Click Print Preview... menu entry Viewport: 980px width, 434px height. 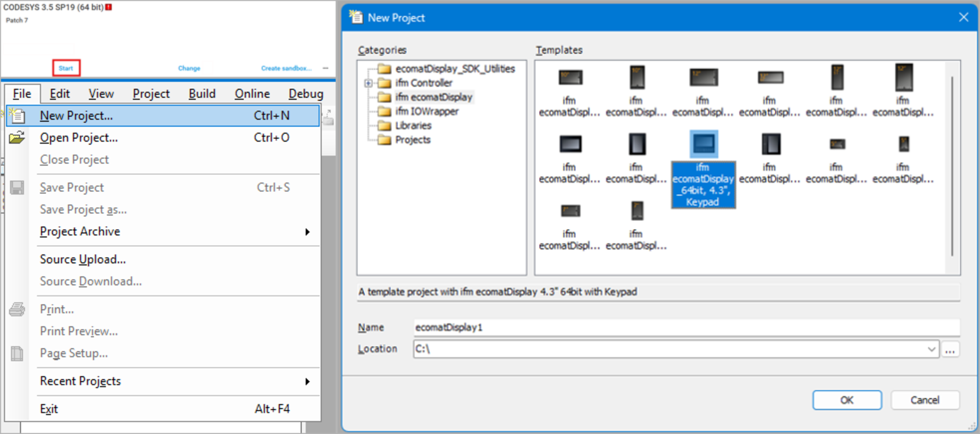[163, 331]
